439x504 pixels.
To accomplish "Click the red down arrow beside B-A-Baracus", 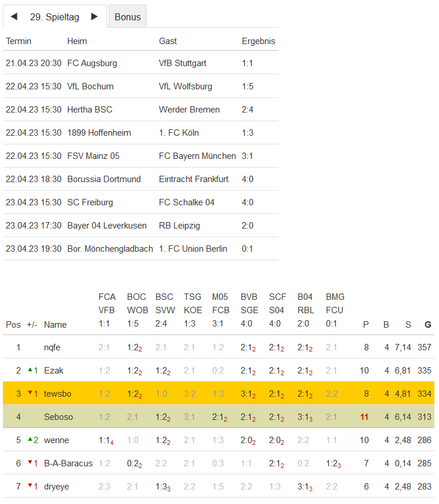I will (30, 463).
